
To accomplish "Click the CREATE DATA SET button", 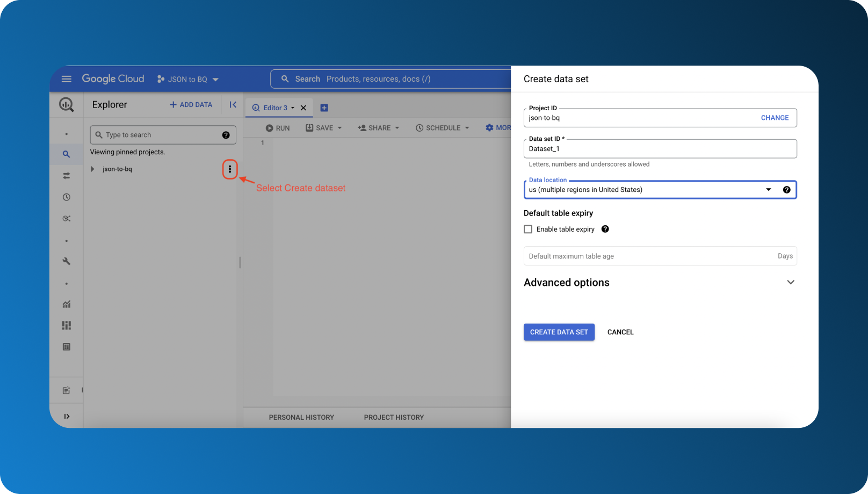I will [559, 332].
